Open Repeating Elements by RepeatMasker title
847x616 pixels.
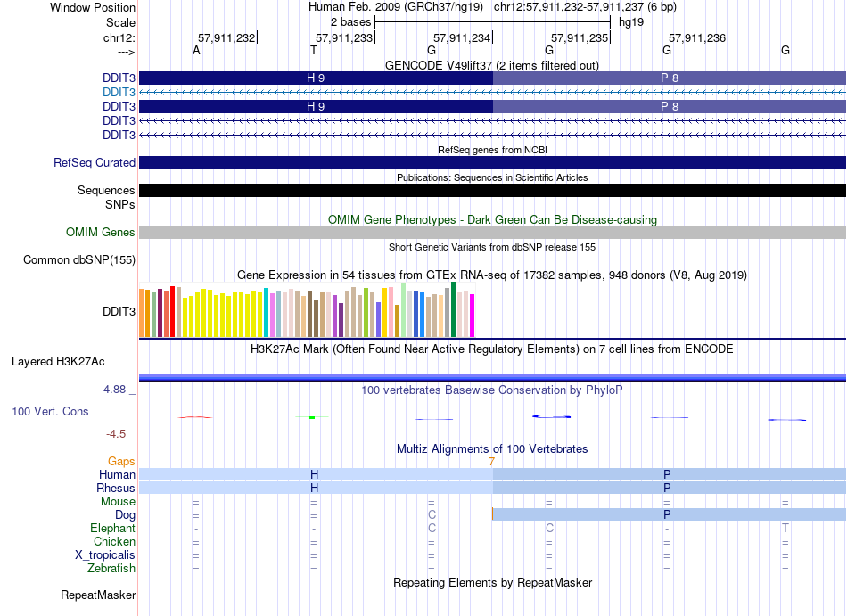(x=492, y=582)
